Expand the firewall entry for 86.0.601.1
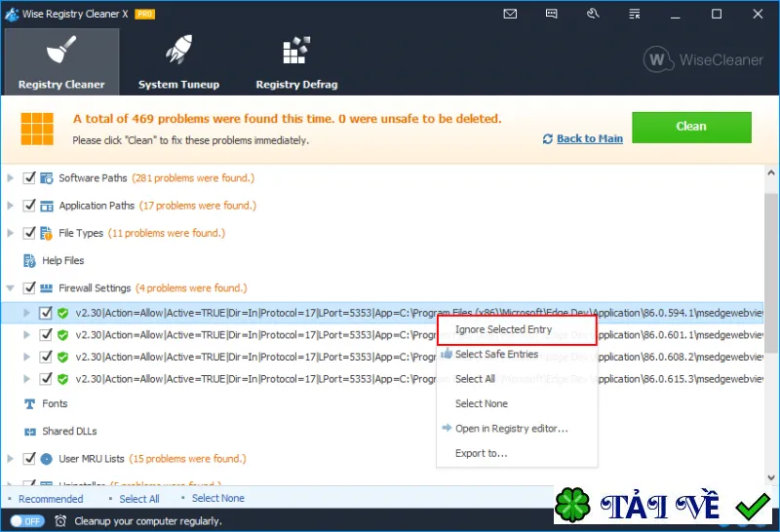Viewport: 780px width, 532px height. coord(27,334)
